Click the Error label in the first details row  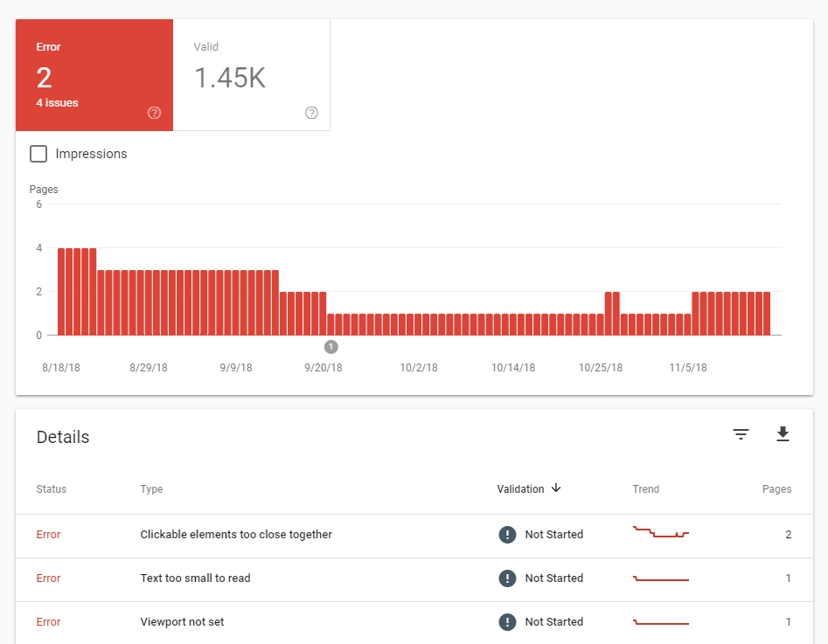click(x=48, y=534)
